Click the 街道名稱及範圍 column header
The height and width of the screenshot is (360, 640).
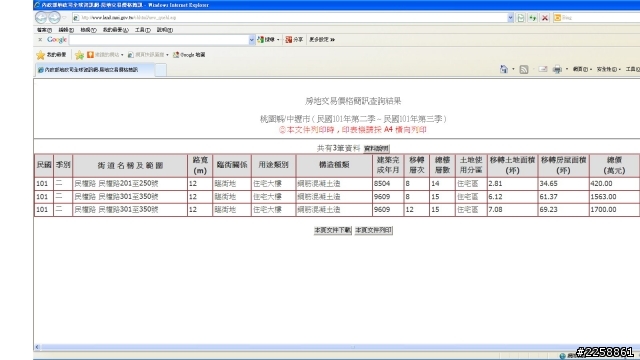click(x=130, y=165)
